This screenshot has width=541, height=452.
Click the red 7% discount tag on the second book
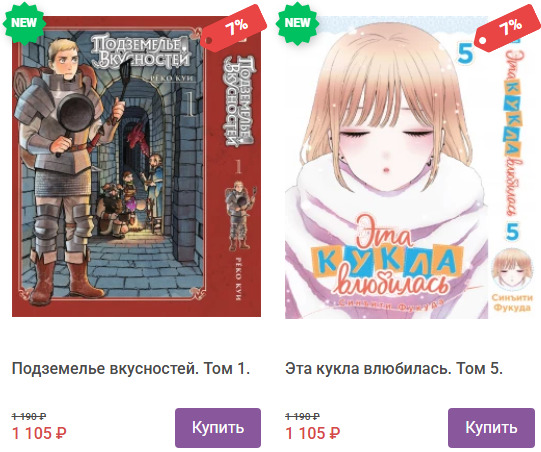point(507,28)
